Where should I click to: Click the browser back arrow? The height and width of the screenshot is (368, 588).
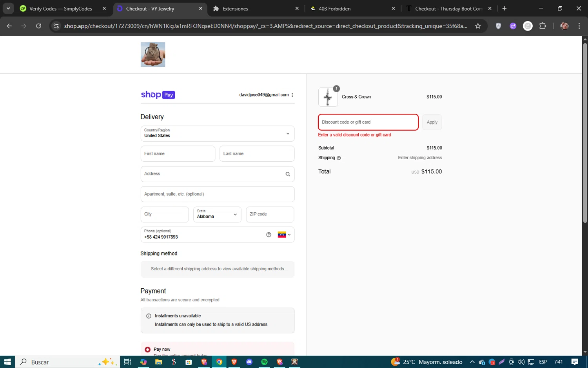coord(9,26)
